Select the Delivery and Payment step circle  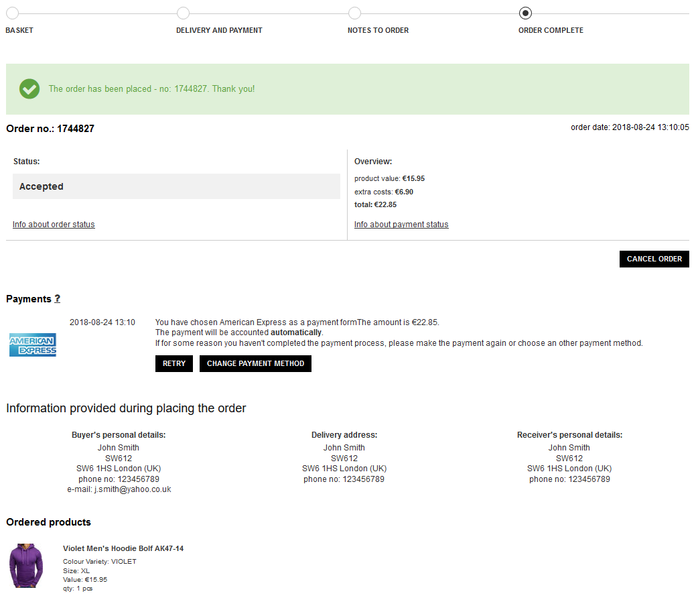coord(183,13)
